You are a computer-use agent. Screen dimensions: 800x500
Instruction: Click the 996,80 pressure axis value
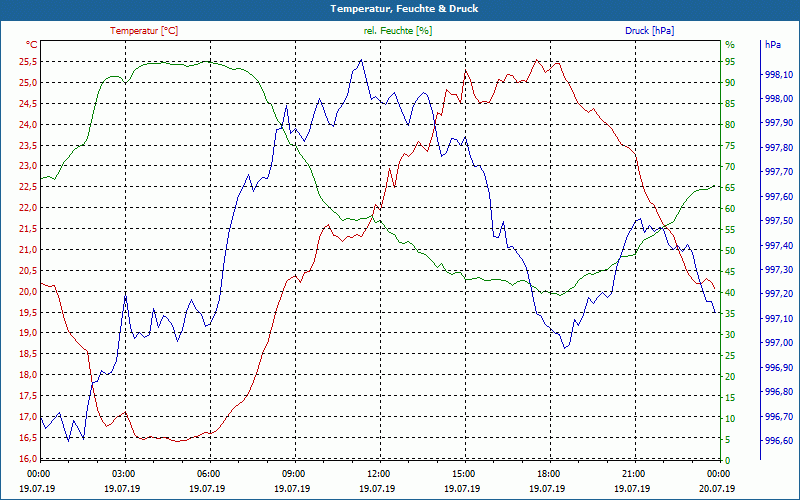[x=779, y=391]
